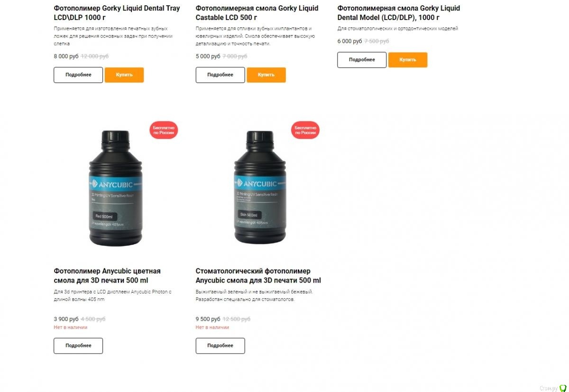Viewport: 569px width, 392px height.
Task: Open the Фотополимер Anycubic цветная смола title link
Action: (107, 276)
